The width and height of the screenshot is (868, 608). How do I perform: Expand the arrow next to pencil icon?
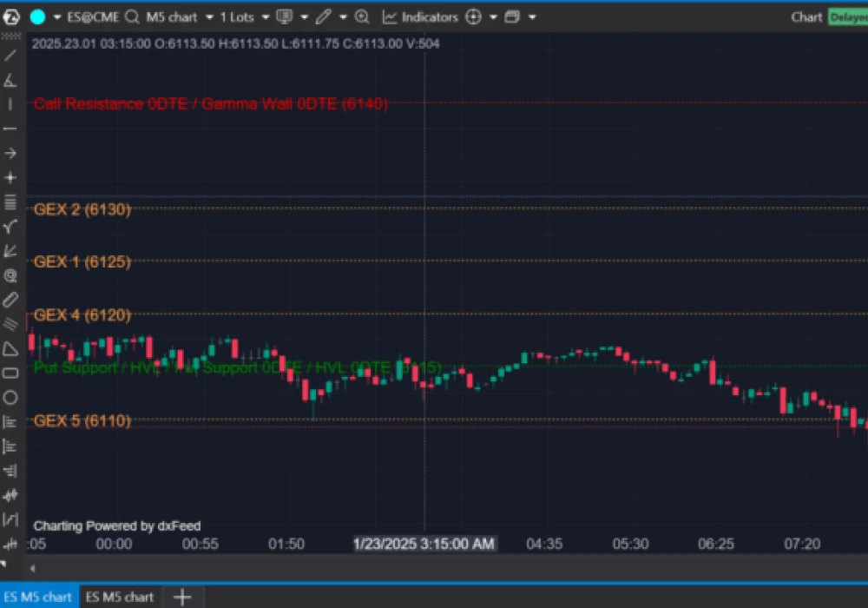343,17
